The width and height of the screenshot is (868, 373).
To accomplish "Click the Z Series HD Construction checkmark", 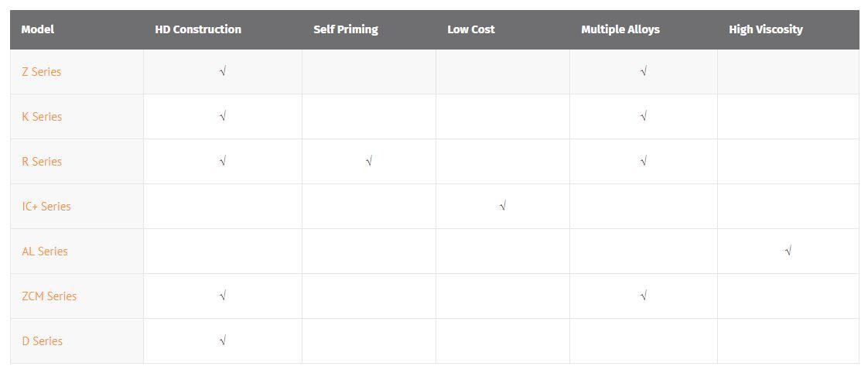I will 223,71.
